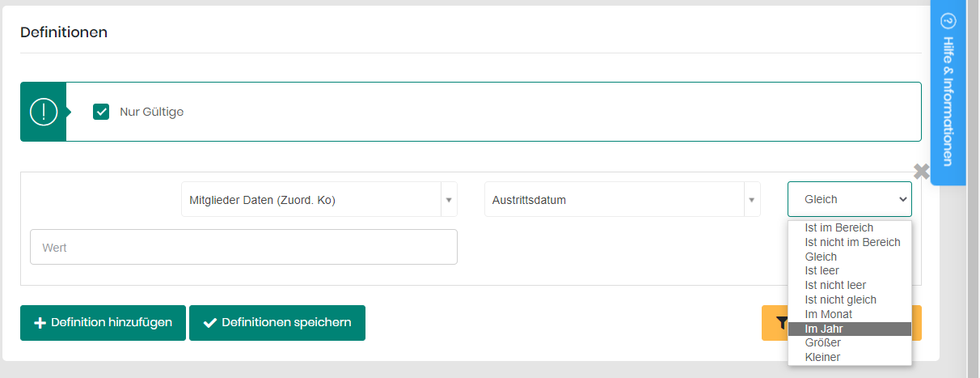The image size is (980, 378).
Task: Click the question mark help icon
Action: [948, 22]
